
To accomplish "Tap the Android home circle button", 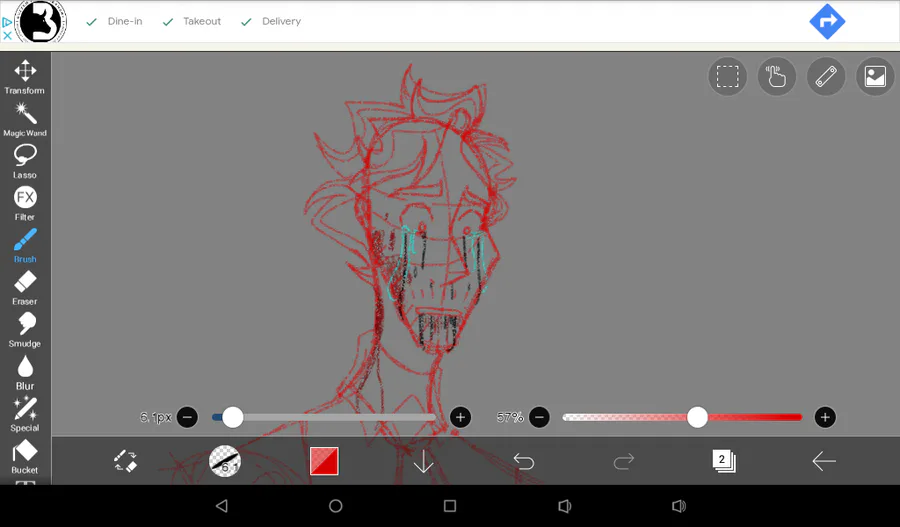I will tap(336, 506).
